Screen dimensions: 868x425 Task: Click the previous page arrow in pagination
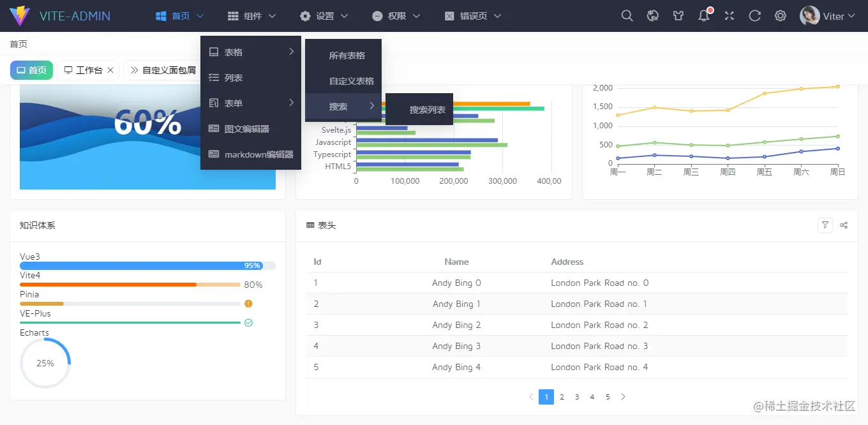531,397
